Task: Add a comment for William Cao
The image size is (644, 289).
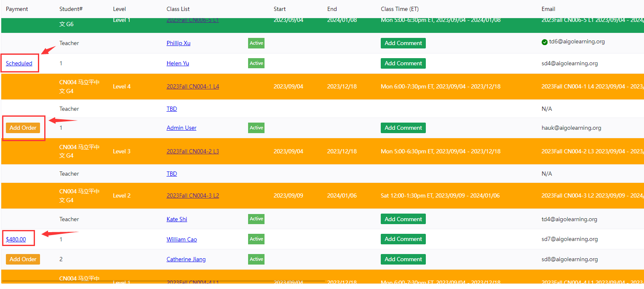Action: click(x=403, y=239)
